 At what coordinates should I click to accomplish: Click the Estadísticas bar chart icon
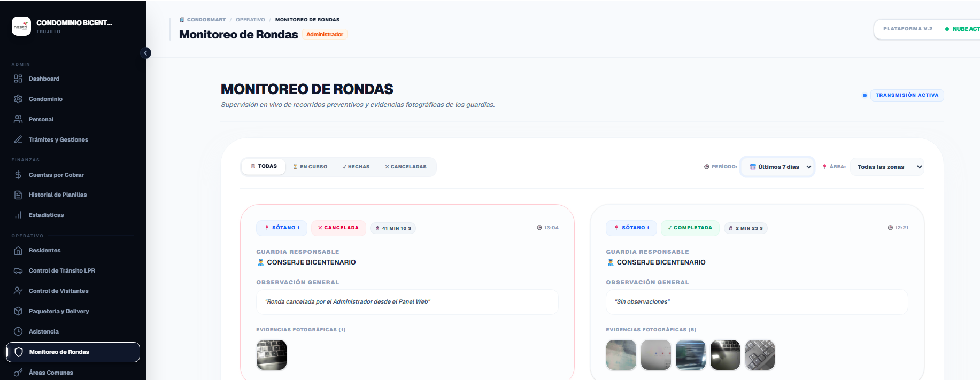tap(18, 215)
